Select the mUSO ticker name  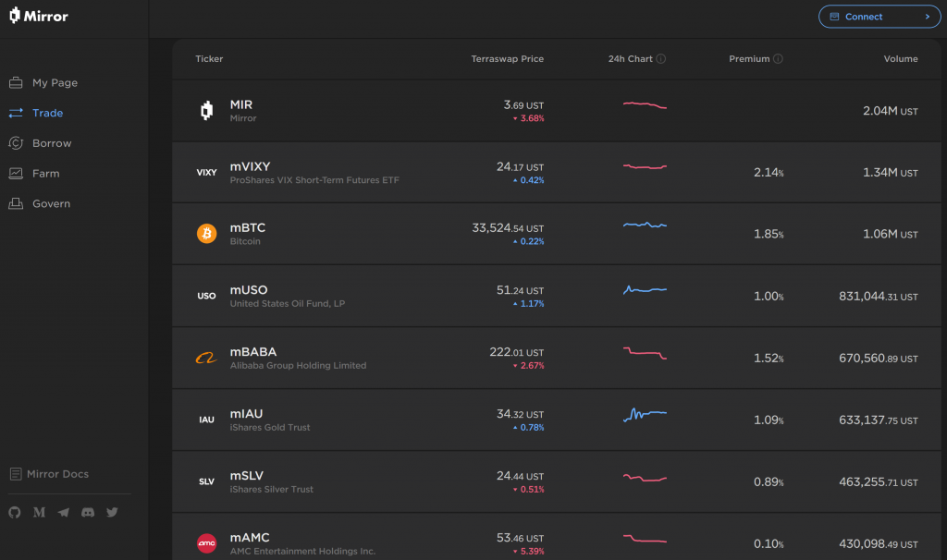point(249,289)
